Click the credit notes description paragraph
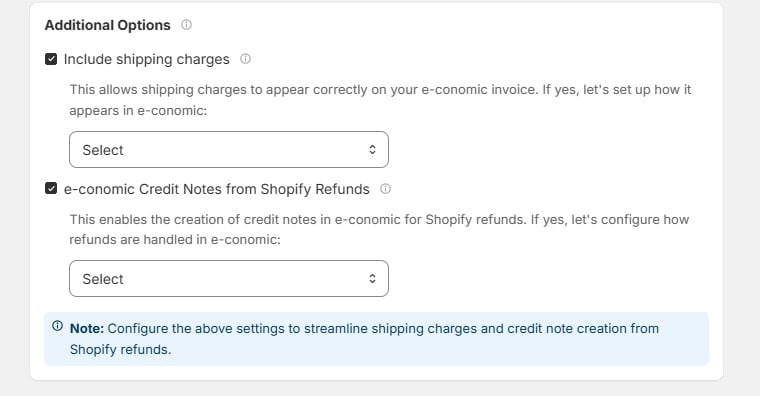Screen dimensions: 760x396 (379, 229)
